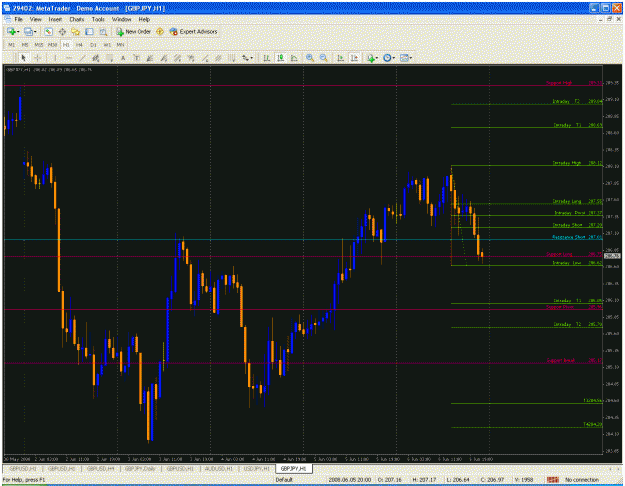
Task: Select the M15 timeframe
Action: coord(39,45)
